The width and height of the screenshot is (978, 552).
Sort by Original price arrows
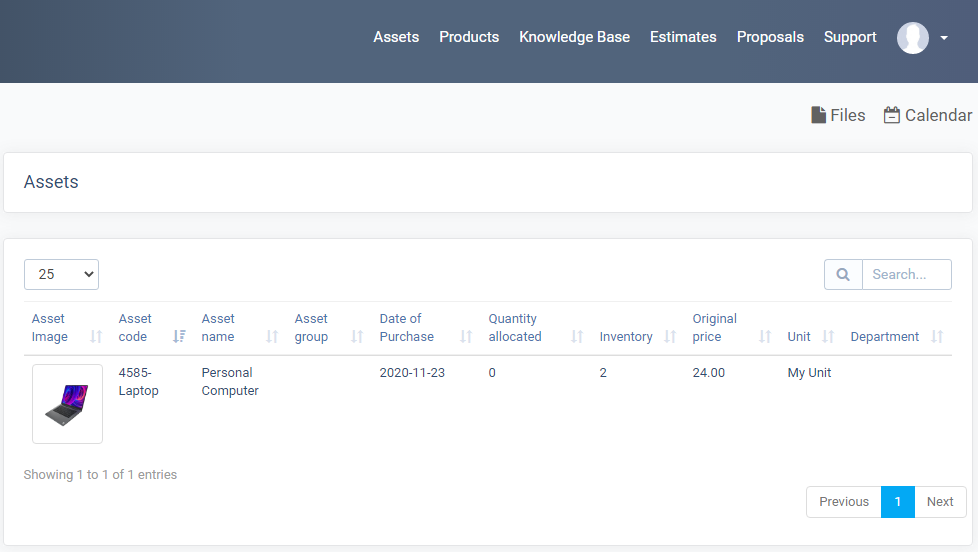tap(765, 337)
